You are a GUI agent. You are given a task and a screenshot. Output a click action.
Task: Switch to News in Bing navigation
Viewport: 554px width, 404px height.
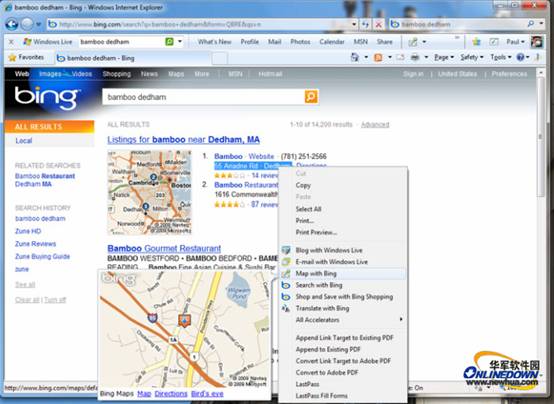click(x=149, y=74)
